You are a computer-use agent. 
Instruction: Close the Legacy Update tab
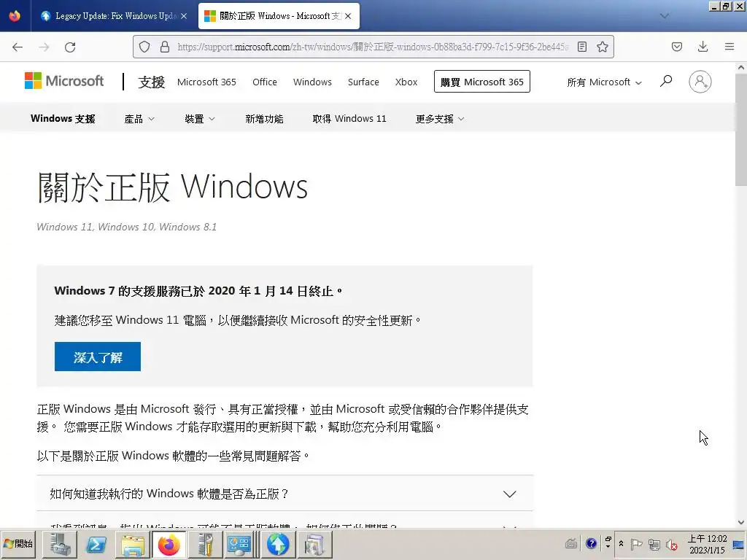183,16
